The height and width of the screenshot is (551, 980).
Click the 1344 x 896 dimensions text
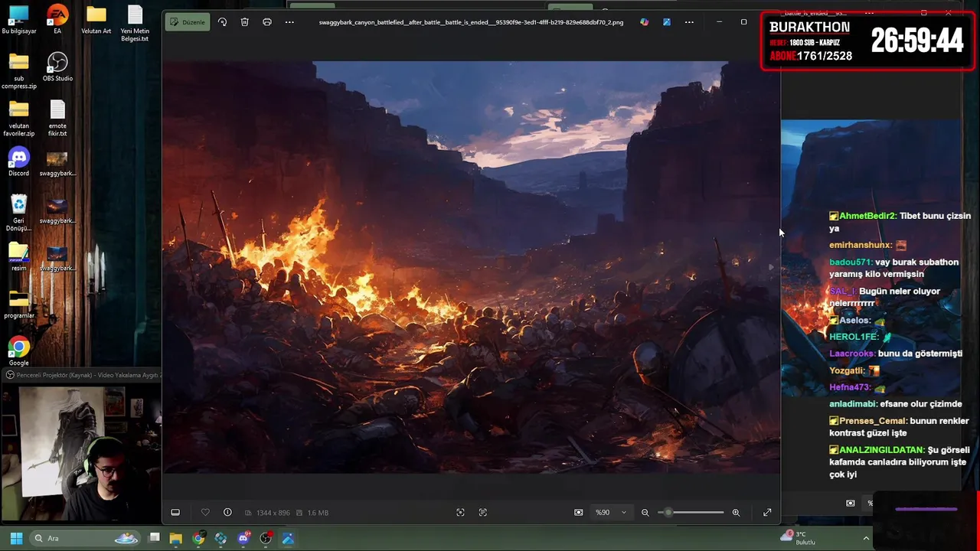[x=273, y=513]
